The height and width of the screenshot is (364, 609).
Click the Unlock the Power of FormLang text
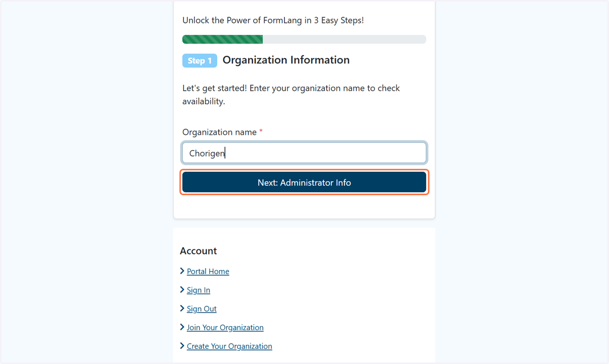point(273,21)
